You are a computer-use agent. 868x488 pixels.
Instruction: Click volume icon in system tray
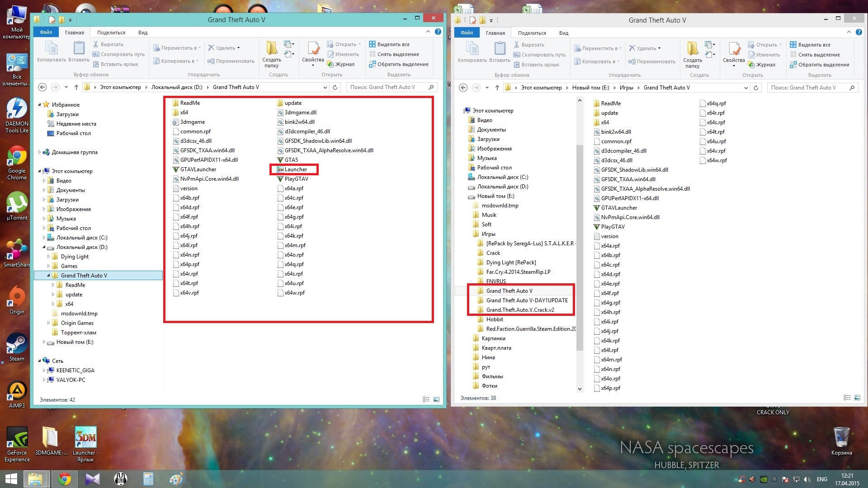(807, 479)
